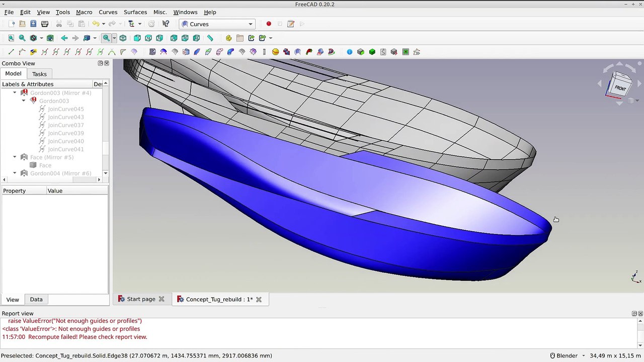The width and height of the screenshot is (644, 362).
Task: Open the Curves menu
Action: 108,12
